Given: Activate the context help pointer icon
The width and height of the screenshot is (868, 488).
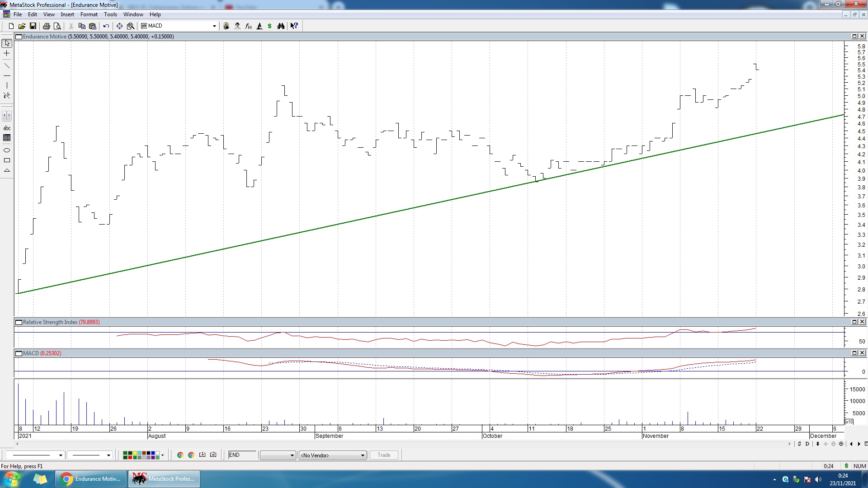Looking at the screenshot, I should pos(294,26).
